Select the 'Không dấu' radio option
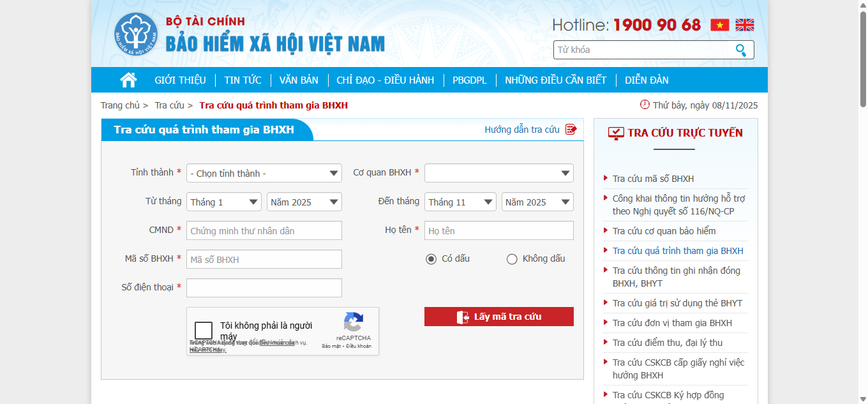 click(x=512, y=259)
